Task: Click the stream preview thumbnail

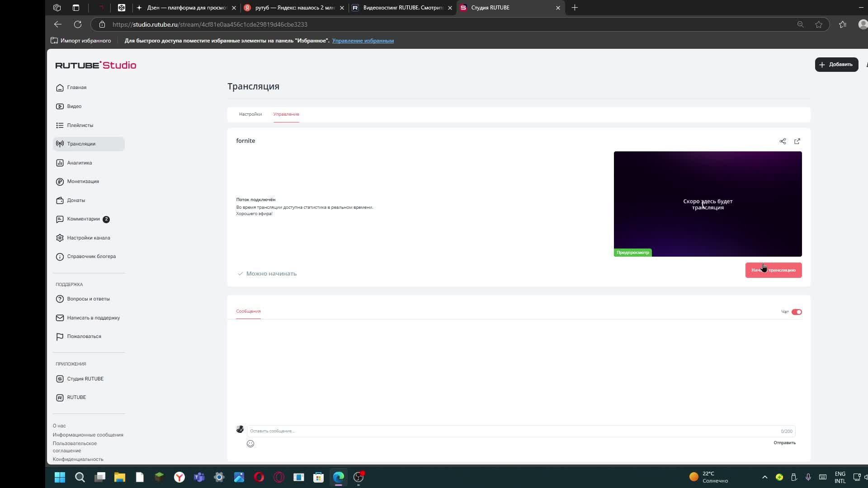Action: [x=708, y=204]
